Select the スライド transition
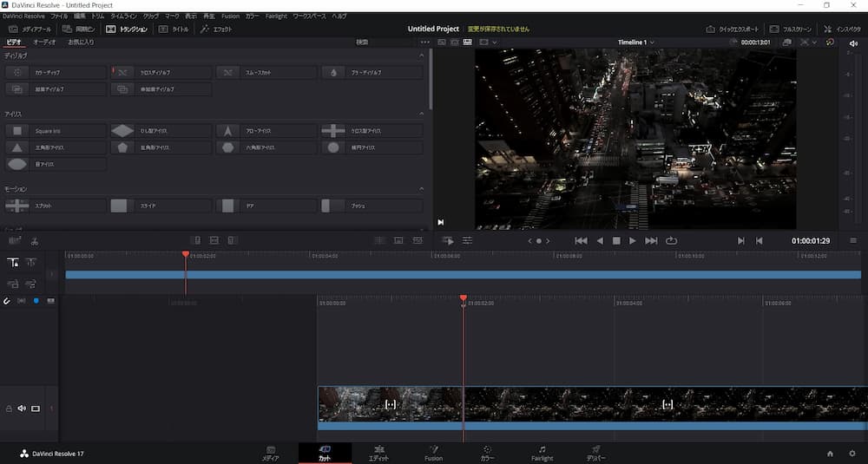 coord(161,206)
